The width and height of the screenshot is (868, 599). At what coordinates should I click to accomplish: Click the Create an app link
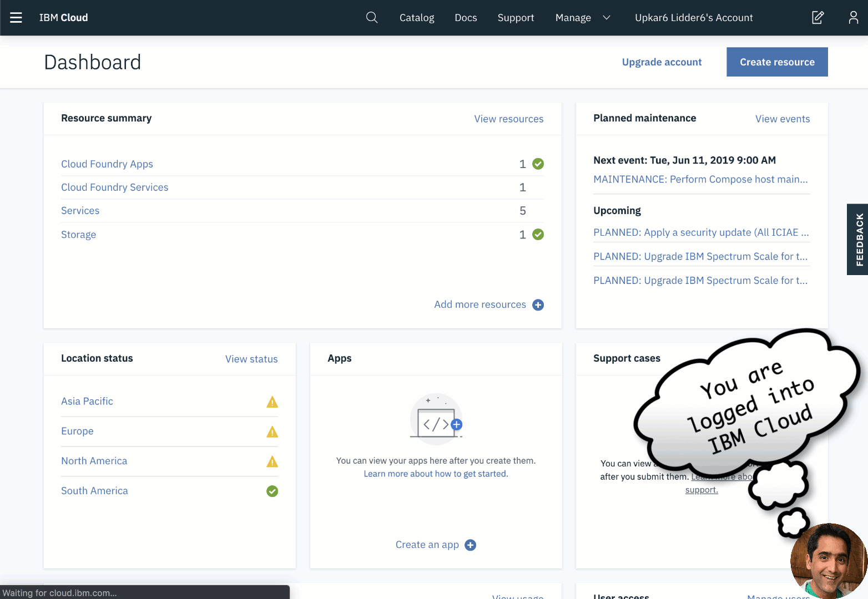[427, 545]
